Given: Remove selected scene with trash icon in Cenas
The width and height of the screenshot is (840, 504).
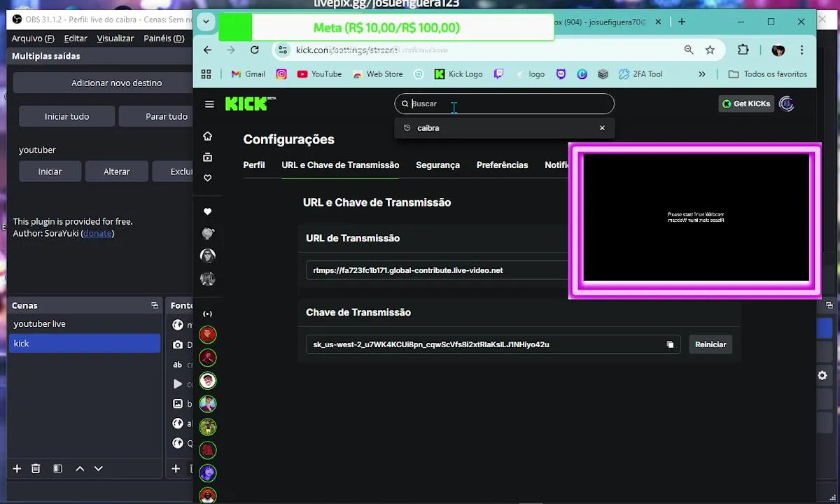Looking at the screenshot, I should pos(36,468).
